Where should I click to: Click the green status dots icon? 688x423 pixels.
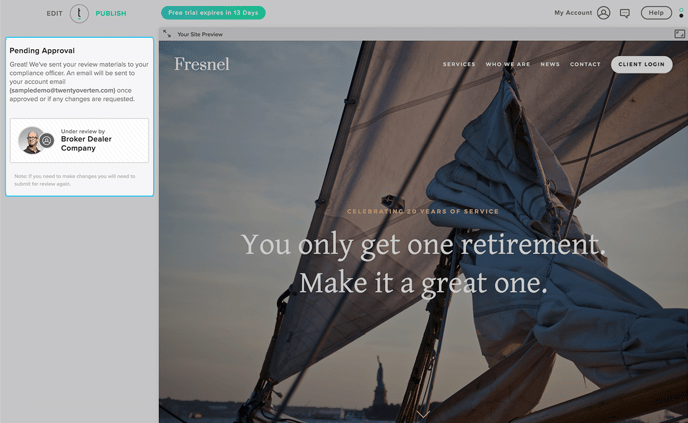click(681, 13)
